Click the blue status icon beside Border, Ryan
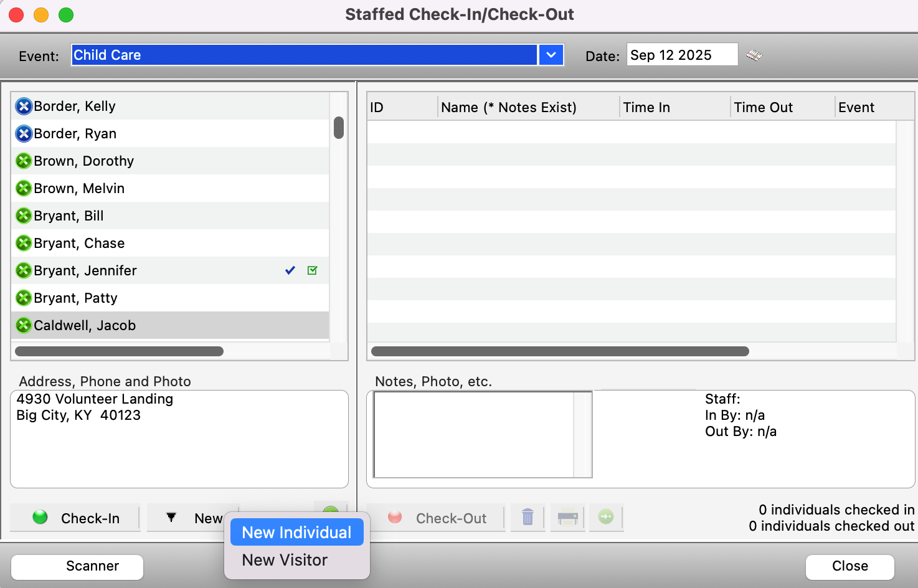The height and width of the screenshot is (588, 918). [x=24, y=133]
